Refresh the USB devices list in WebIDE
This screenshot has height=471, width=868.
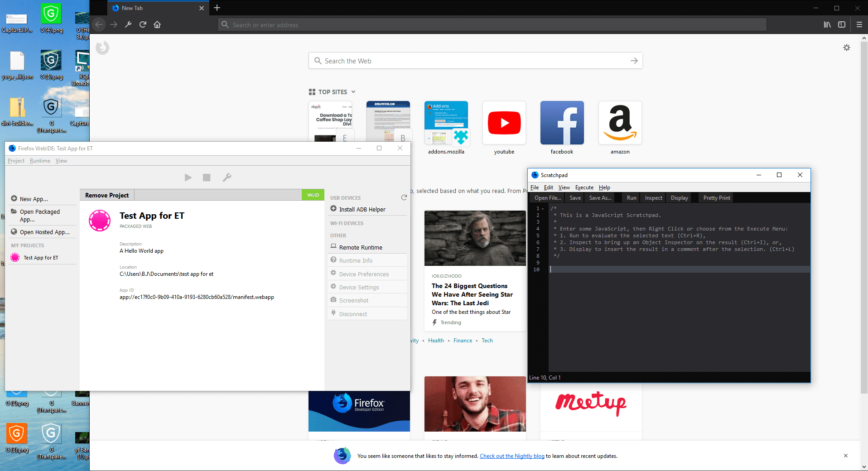click(405, 197)
